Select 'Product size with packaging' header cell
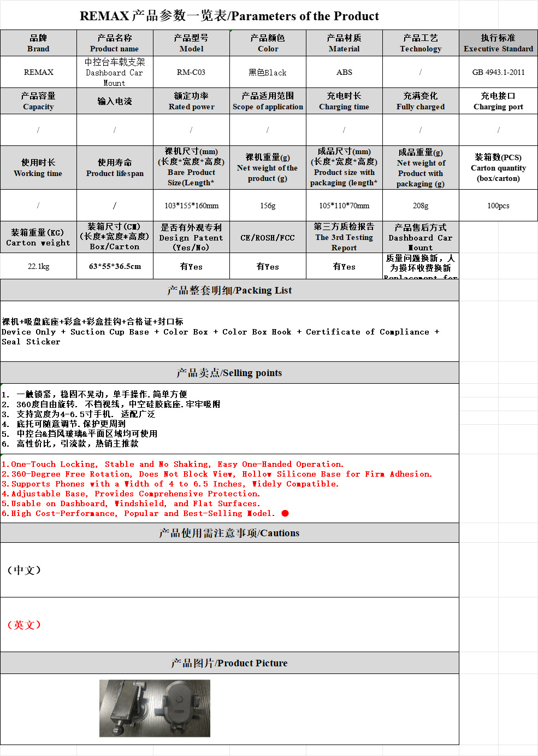The height and width of the screenshot is (756, 538). (344, 168)
